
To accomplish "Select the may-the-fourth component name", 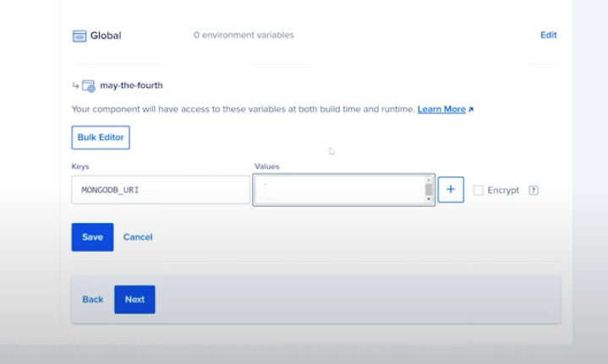I will tap(131, 85).
